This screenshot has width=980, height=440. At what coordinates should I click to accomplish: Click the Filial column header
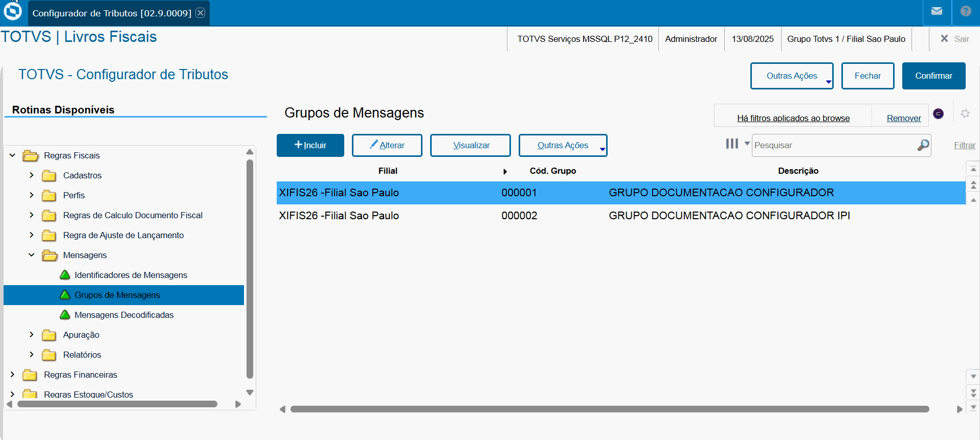(x=388, y=171)
